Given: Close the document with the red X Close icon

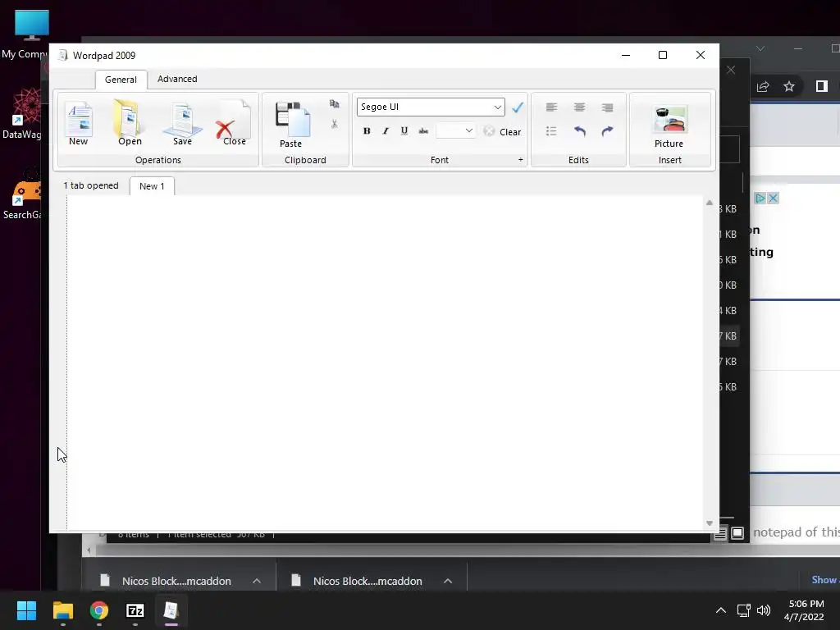Looking at the screenshot, I should pyautogui.click(x=234, y=124).
